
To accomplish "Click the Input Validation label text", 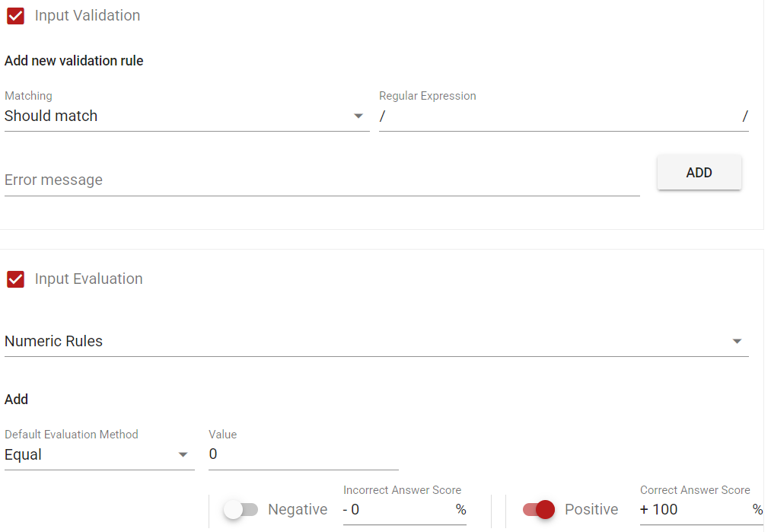I will point(88,16).
